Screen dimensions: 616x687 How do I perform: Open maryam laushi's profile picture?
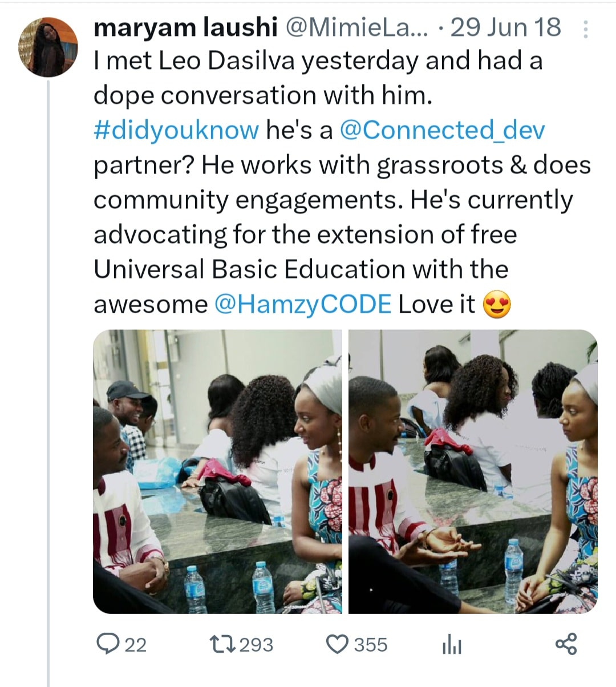(x=48, y=47)
